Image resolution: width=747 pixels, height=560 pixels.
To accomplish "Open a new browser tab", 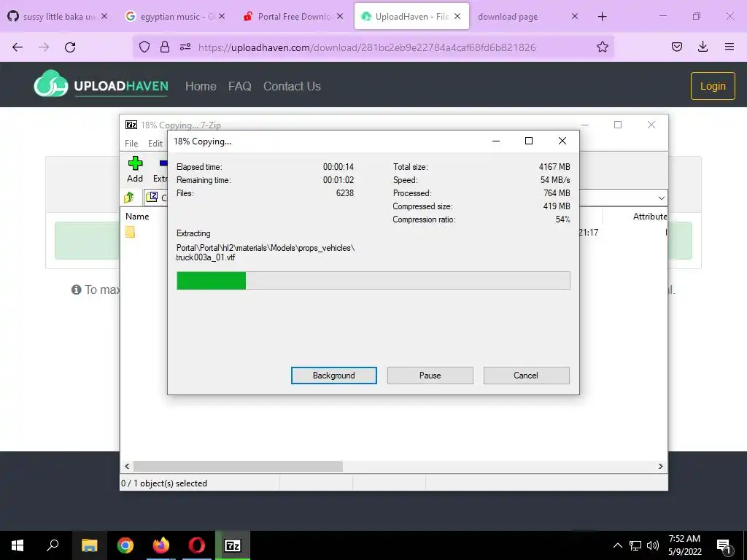I will 602,17.
